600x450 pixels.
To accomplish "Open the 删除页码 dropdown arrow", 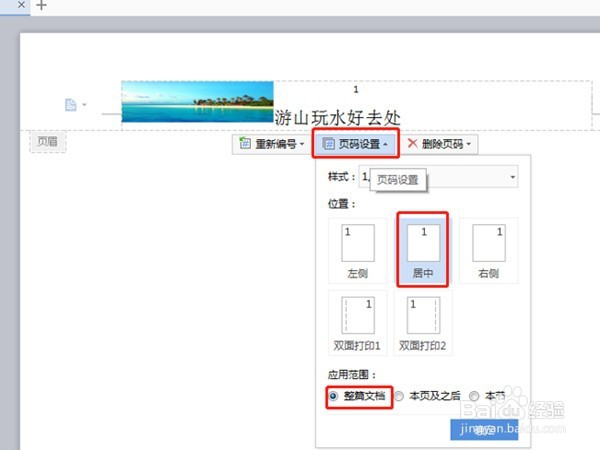I will 469,144.
